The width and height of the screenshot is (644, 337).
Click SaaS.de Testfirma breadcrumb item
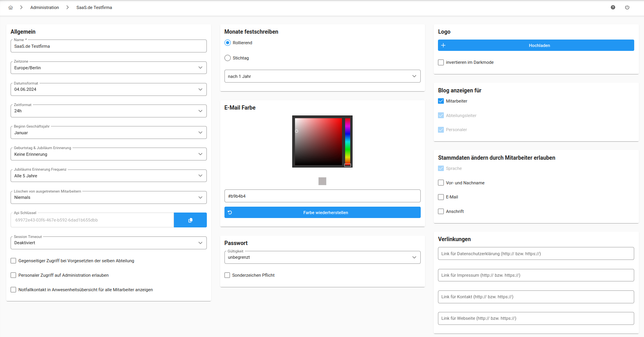(x=94, y=7)
